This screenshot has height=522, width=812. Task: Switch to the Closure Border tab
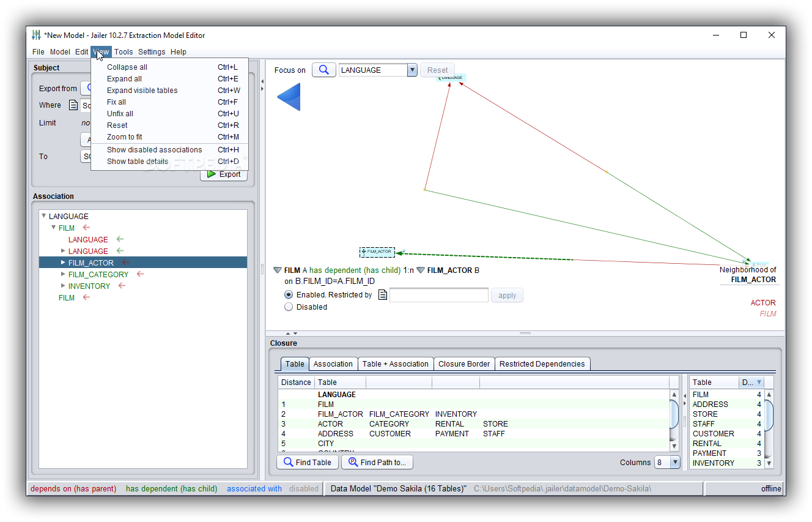click(x=464, y=364)
